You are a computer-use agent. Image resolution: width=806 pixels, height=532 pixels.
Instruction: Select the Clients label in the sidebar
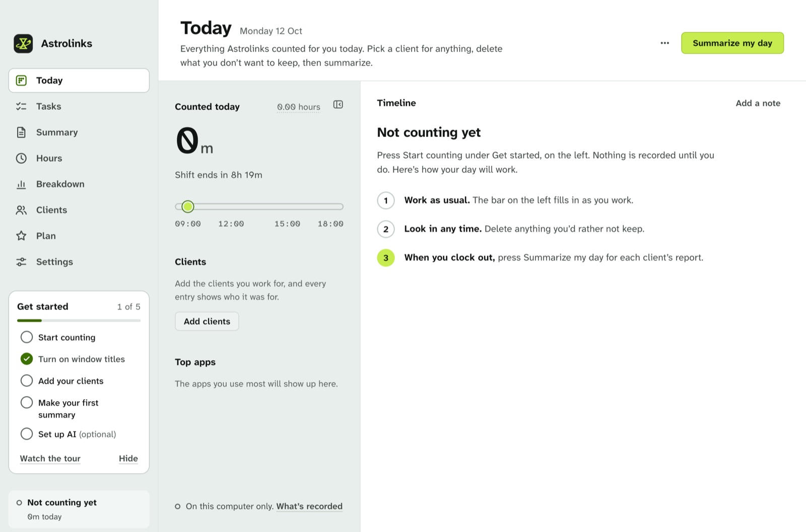51,210
